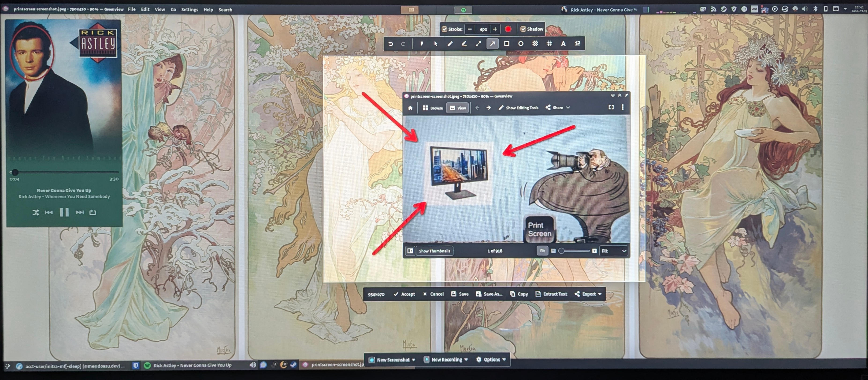Open the Share dropdown in Gwenview
Viewport: 868px width, 380px height.
558,108
